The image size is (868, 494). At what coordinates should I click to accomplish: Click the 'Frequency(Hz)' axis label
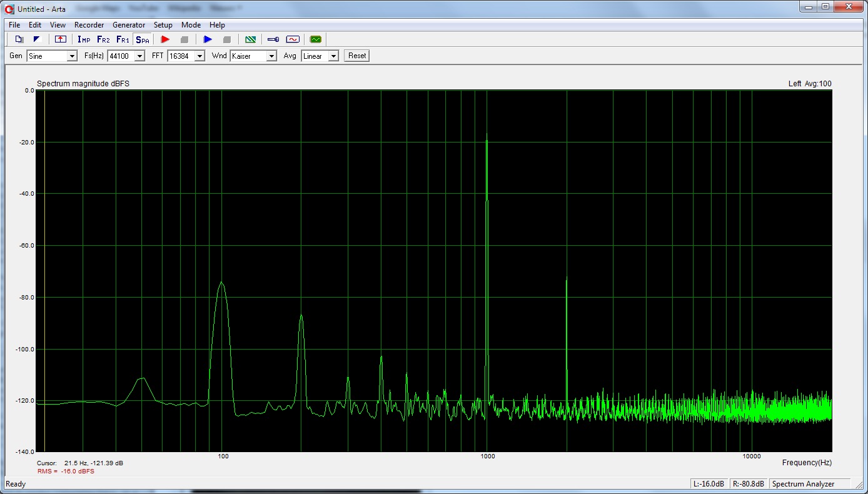point(807,463)
